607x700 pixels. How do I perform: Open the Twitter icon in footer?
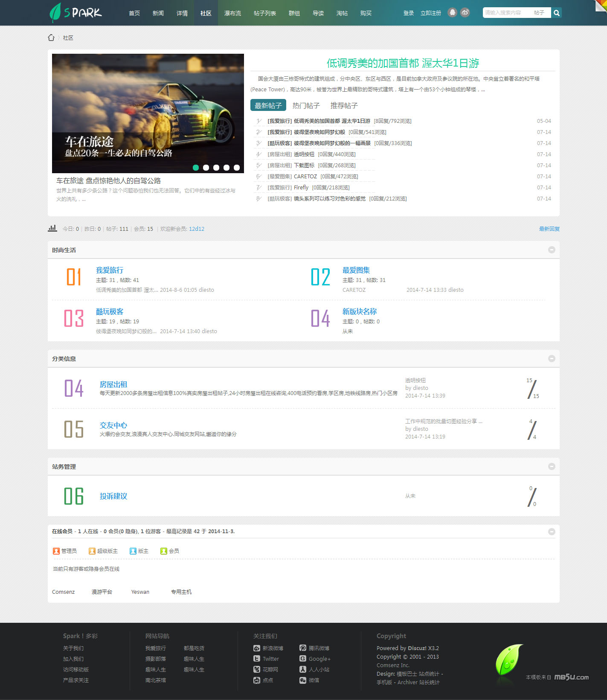(x=257, y=659)
